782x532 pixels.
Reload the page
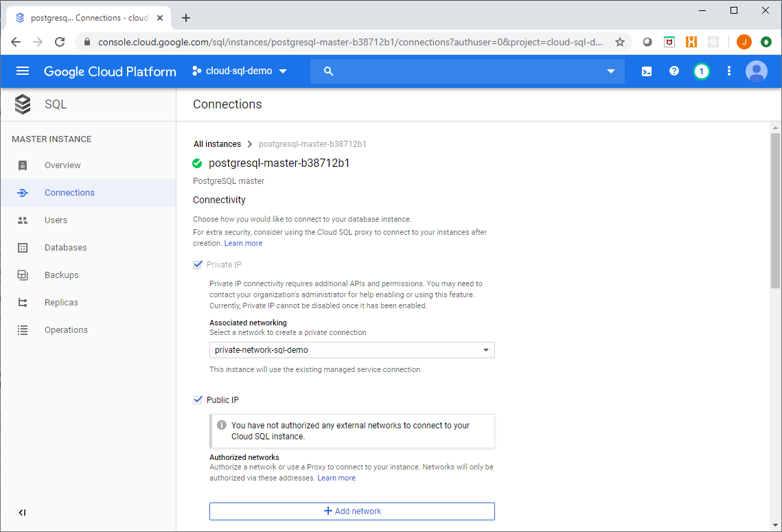click(60, 42)
